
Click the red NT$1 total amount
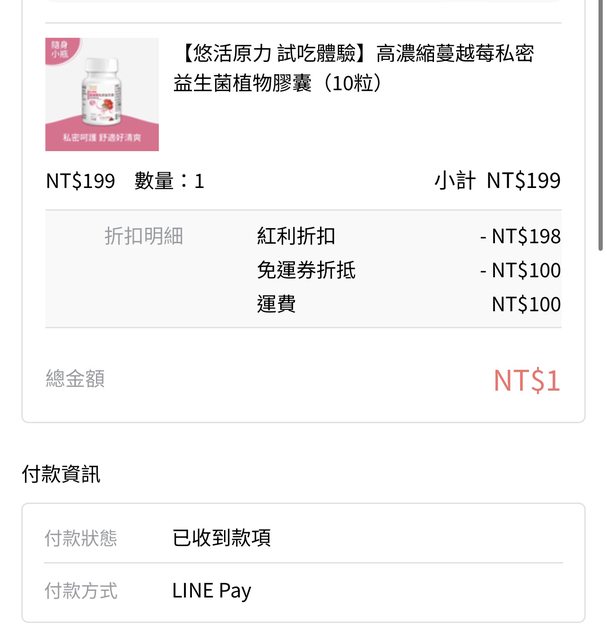tap(526, 380)
